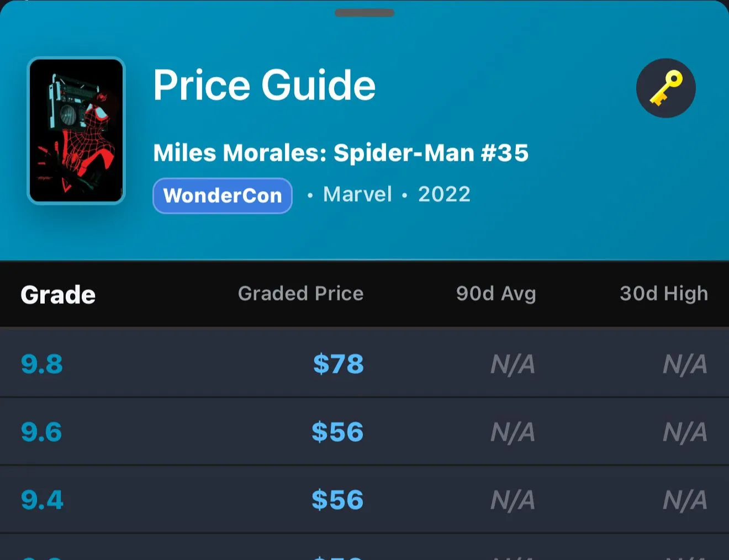Open the 9.4 grade row

point(364,500)
